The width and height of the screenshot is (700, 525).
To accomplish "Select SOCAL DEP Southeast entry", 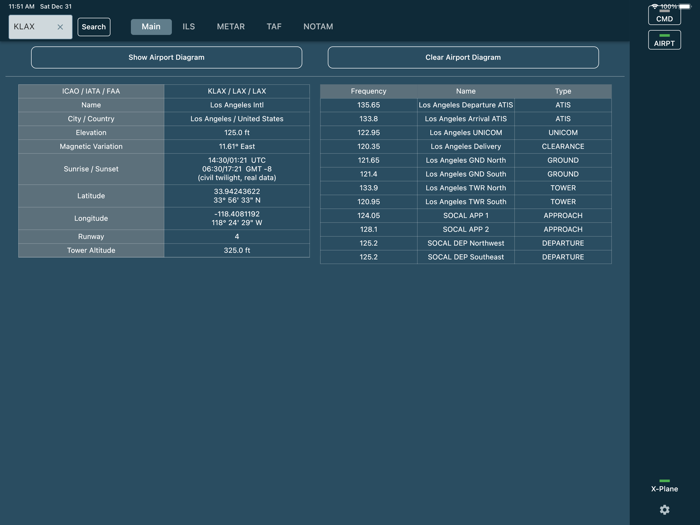I will coord(466,257).
